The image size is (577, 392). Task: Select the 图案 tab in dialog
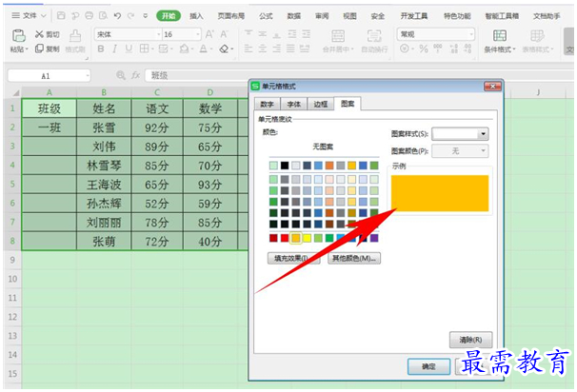tap(348, 104)
